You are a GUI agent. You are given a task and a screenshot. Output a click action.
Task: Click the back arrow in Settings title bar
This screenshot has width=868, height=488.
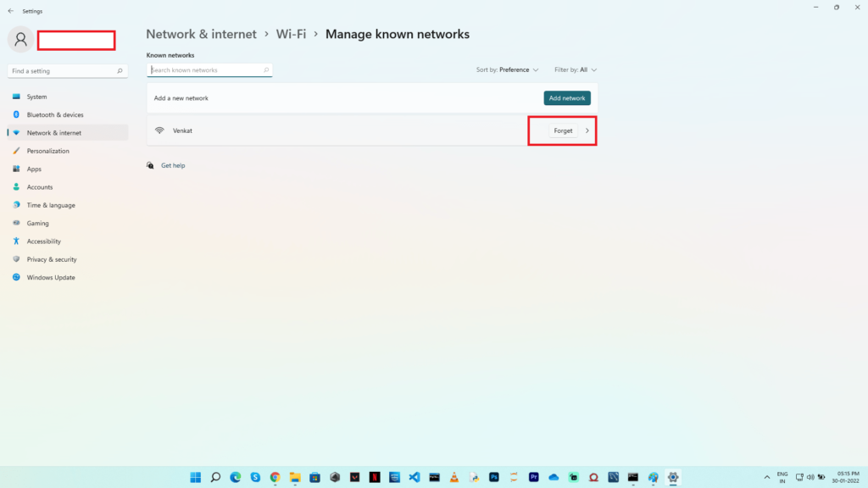(x=10, y=11)
